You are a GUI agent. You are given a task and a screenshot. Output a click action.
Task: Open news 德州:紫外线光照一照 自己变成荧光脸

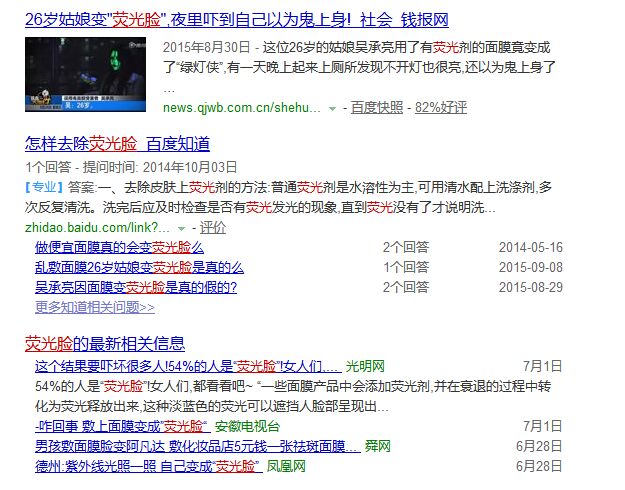tap(149, 466)
